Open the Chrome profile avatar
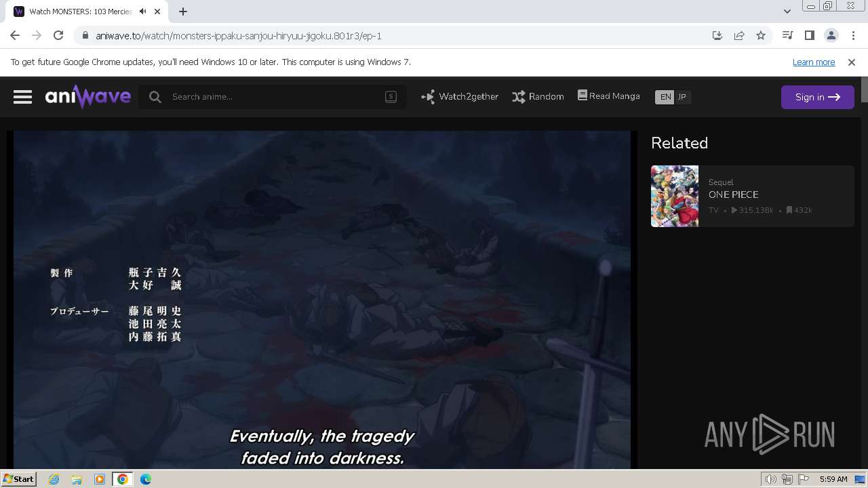The height and width of the screenshot is (488, 868). tap(831, 35)
